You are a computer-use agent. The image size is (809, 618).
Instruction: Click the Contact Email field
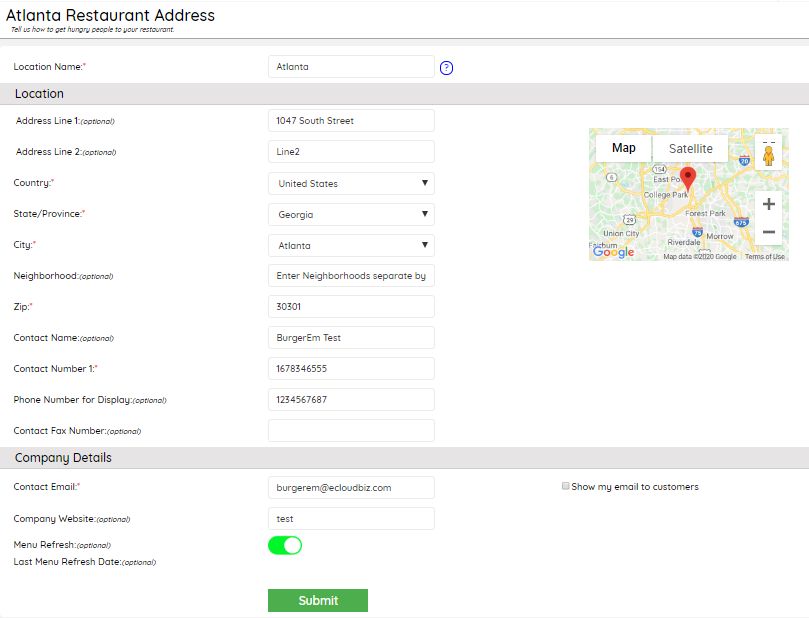(351, 488)
